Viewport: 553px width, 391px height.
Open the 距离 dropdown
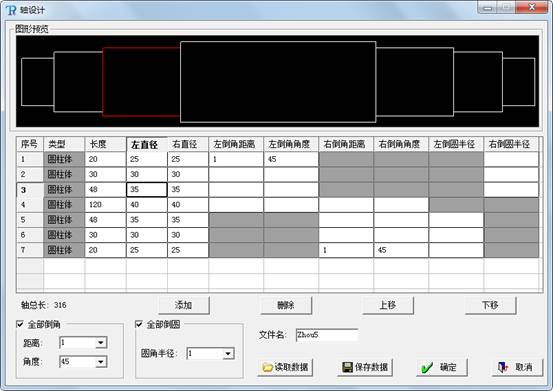click(101, 342)
